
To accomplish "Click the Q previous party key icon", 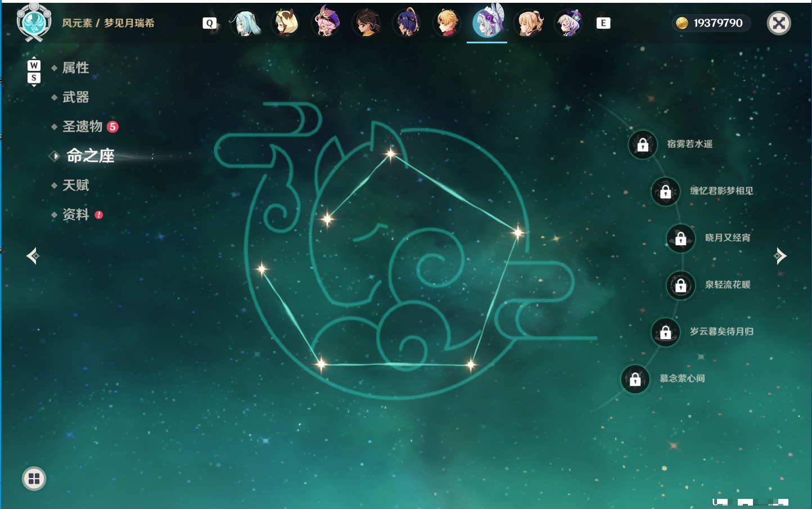I will point(209,23).
